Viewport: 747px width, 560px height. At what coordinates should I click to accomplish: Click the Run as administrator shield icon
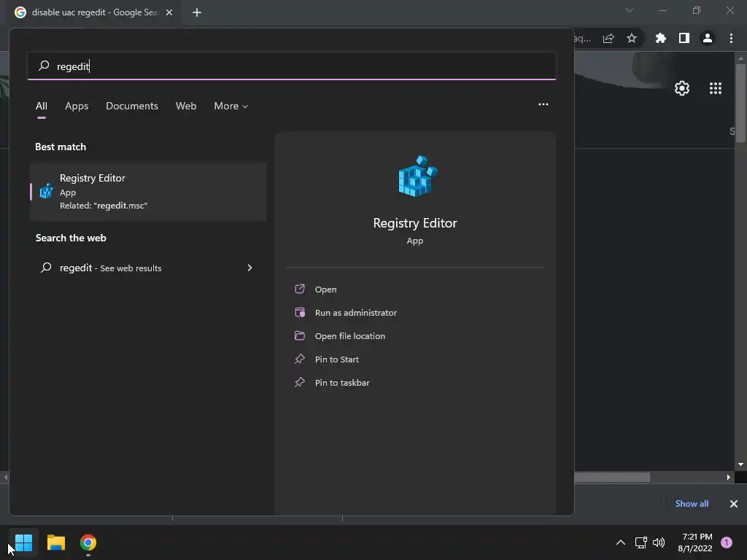pos(300,312)
